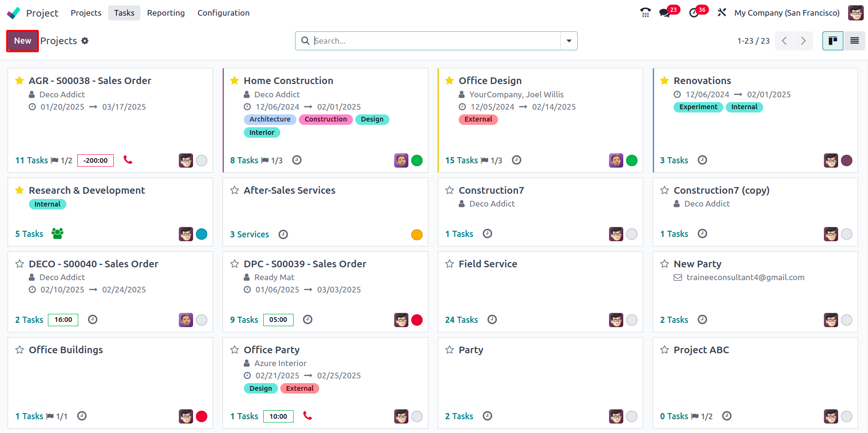Open activity clock on Project ABC card
Screen dimensions: 868x433
pos(727,416)
